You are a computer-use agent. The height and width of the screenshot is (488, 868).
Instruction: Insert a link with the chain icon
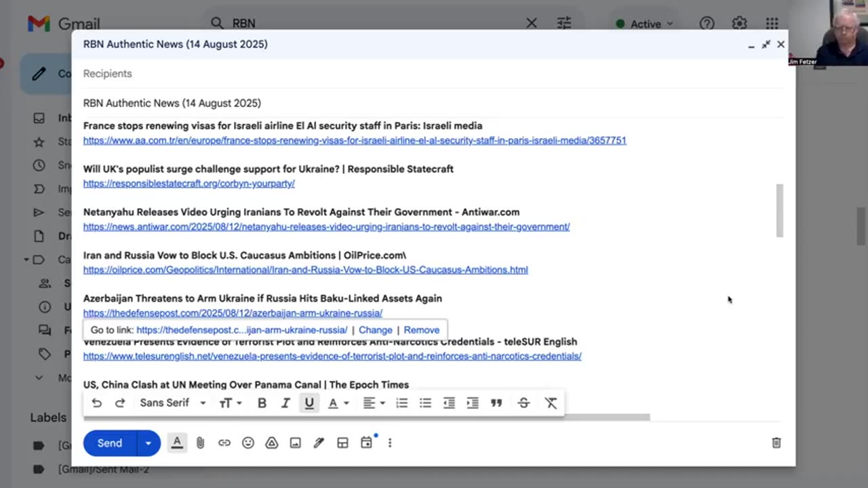[x=224, y=443]
